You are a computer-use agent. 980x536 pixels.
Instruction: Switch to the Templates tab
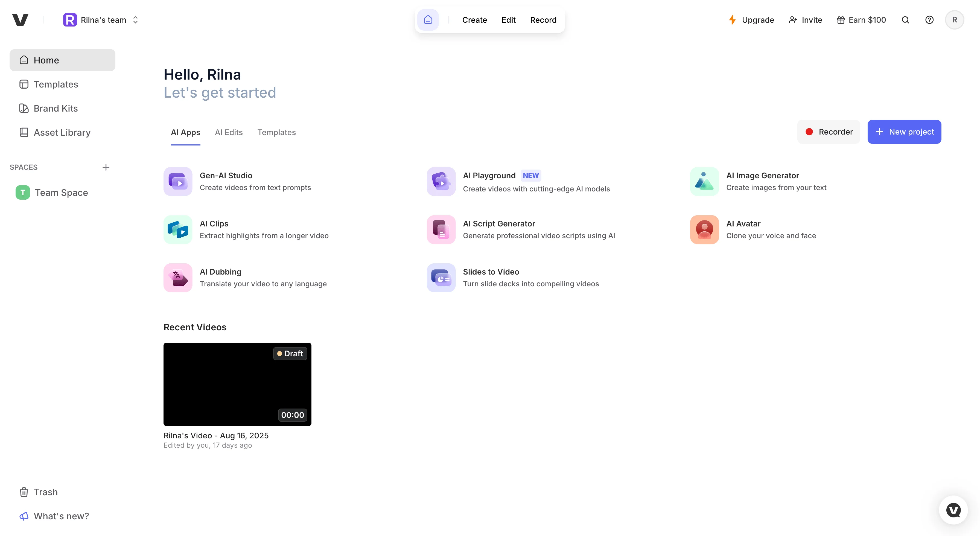276,132
